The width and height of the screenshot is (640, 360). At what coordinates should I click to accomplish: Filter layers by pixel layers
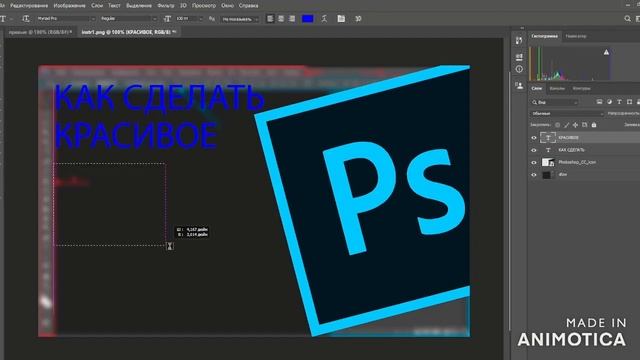[599, 102]
